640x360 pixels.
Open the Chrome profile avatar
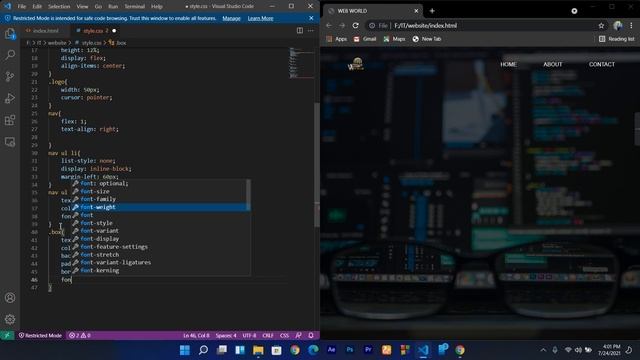[x=618, y=25]
